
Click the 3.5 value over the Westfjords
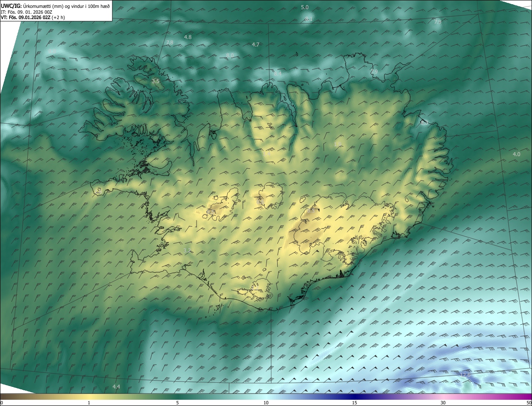pos(155,81)
